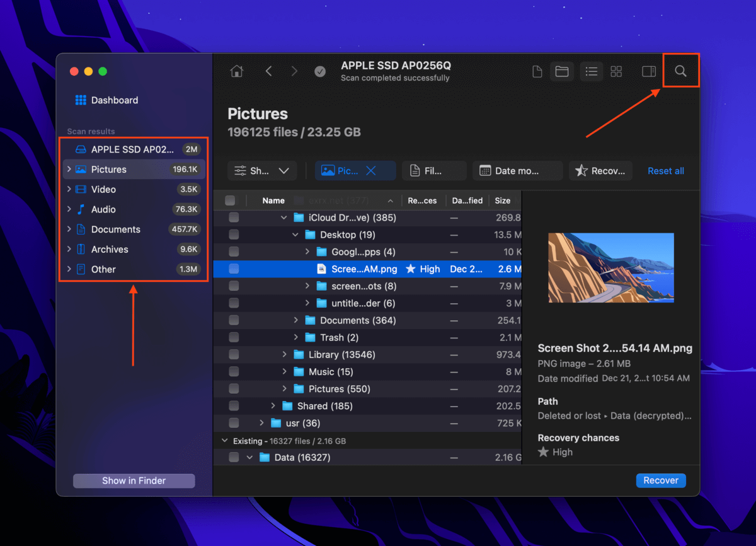Viewport: 756px width, 546px height.
Task: Open Dashboard from the sidebar
Action: (x=115, y=100)
